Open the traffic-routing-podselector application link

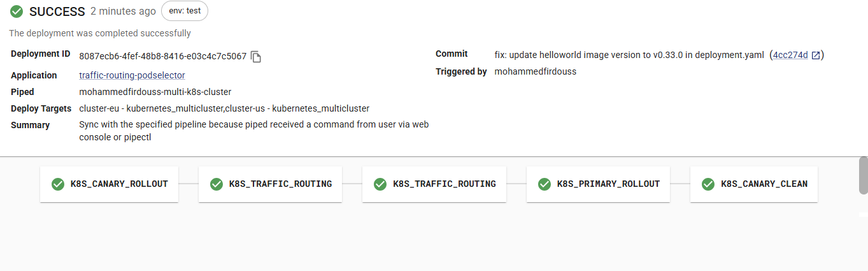[132, 75]
